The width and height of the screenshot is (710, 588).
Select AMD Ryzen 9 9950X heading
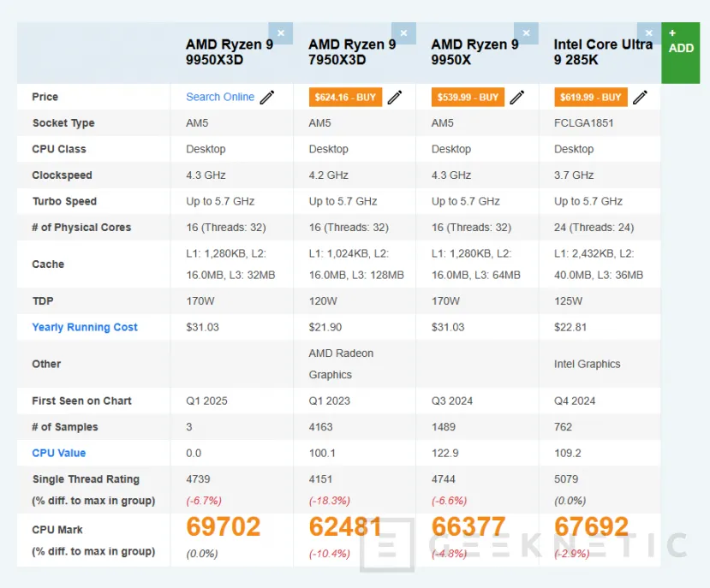tap(475, 52)
